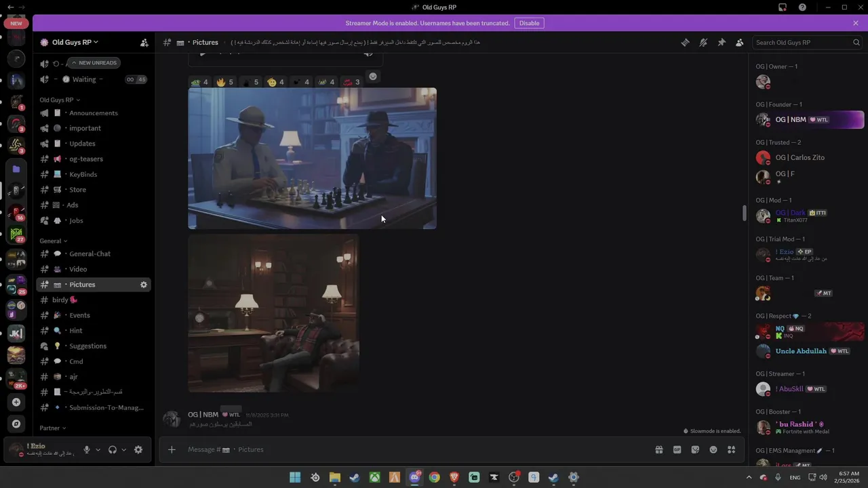The width and height of the screenshot is (868, 488).
Task: Open User Settings gear
Action: coord(138,449)
